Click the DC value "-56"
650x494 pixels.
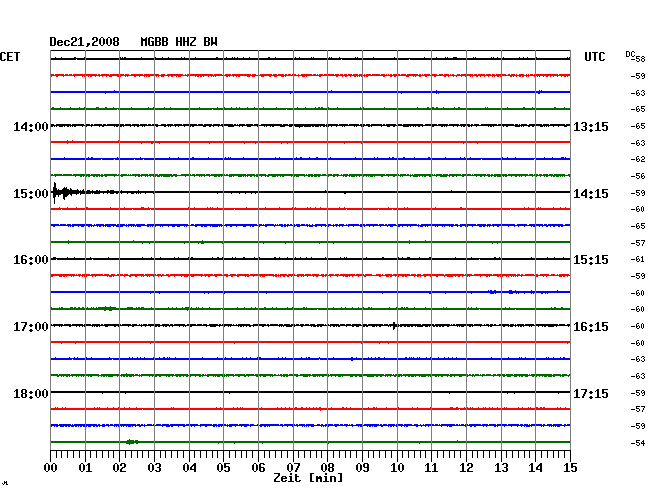[638, 176]
